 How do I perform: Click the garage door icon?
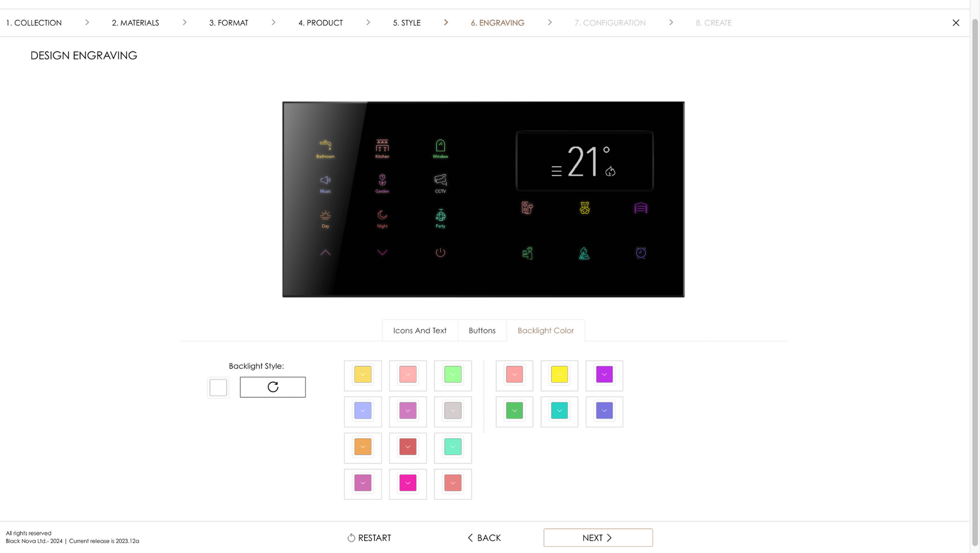[x=640, y=208]
